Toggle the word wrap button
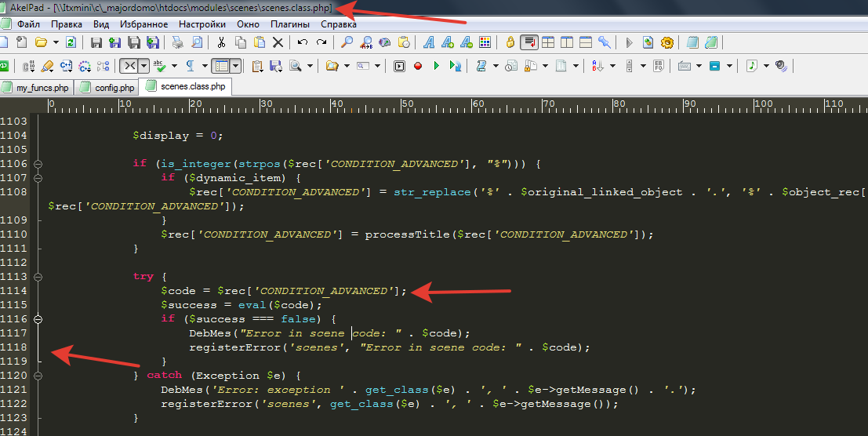Viewport: 868px width, 436px height. click(529, 42)
